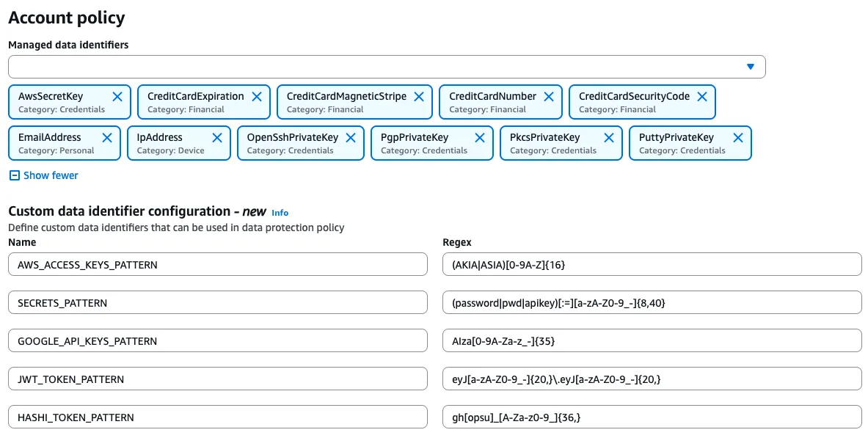Select the HASHI_TOKEN_PATTERN name field
Image resolution: width=868 pixels, height=438 pixels.
click(217, 417)
